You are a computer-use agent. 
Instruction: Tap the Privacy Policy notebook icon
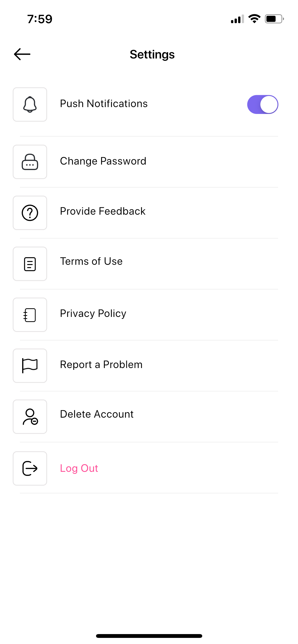point(30,315)
